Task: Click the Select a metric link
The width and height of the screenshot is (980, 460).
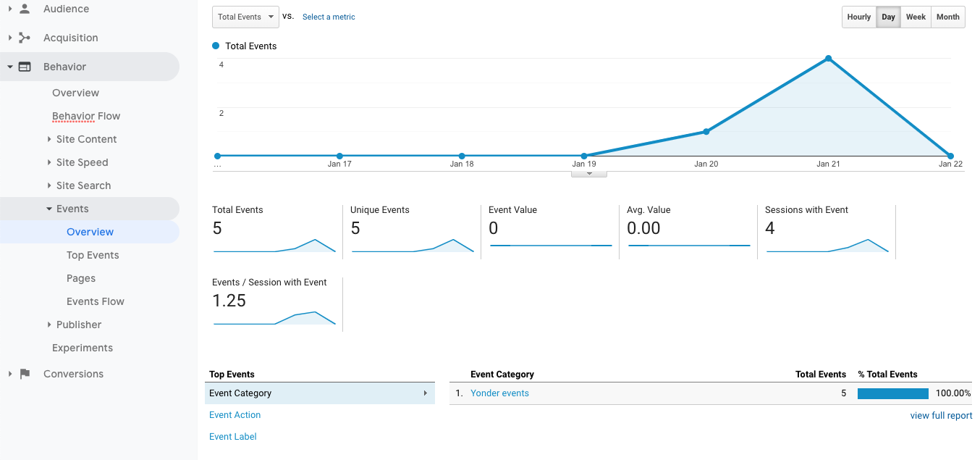Action: click(329, 17)
